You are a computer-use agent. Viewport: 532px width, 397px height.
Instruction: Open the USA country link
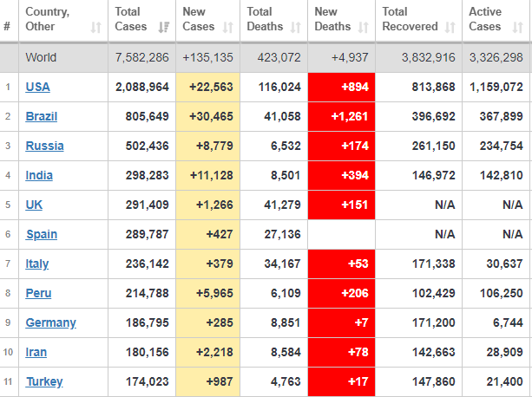[38, 88]
